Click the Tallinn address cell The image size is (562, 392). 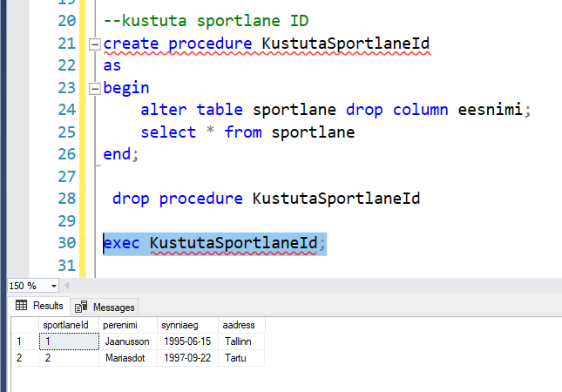click(237, 341)
